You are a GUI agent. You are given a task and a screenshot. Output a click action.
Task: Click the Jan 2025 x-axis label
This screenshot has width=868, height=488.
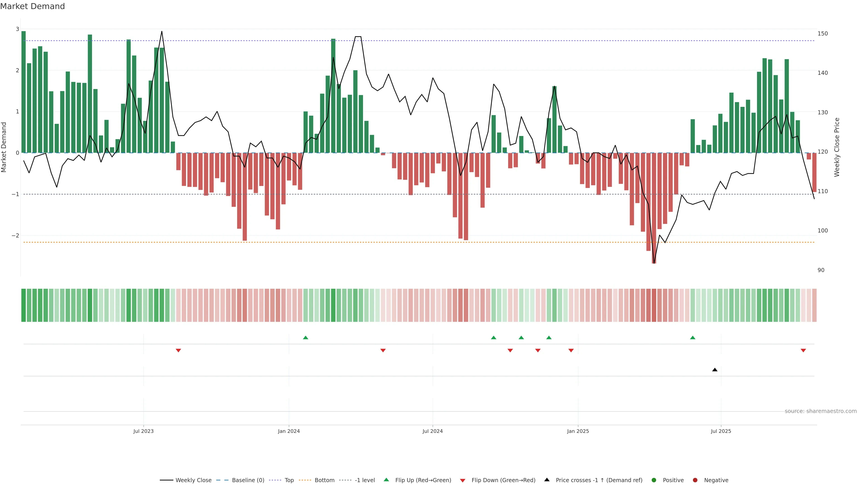click(x=578, y=431)
